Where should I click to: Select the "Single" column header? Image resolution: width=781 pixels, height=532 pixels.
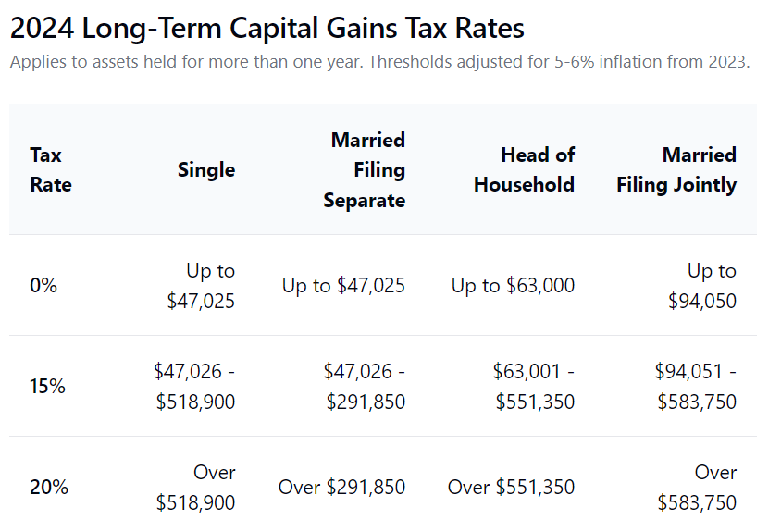[x=206, y=169]
